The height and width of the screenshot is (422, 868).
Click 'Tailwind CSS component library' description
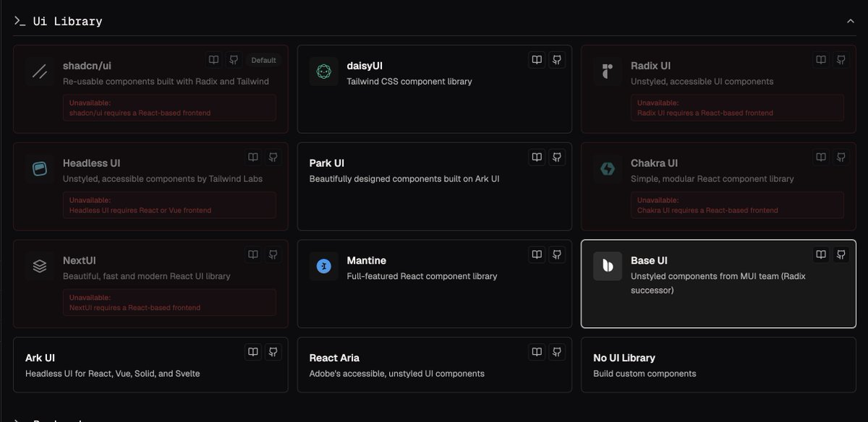tap(409, 82)
